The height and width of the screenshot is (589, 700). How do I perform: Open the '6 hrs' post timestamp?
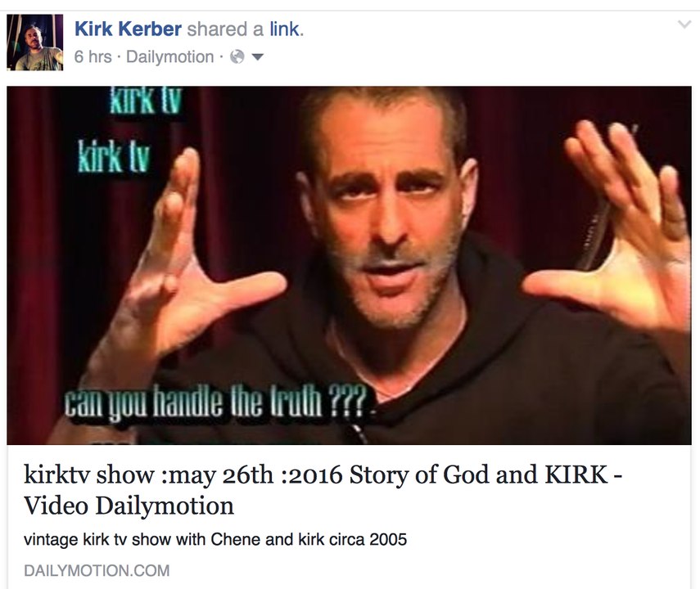93,56
